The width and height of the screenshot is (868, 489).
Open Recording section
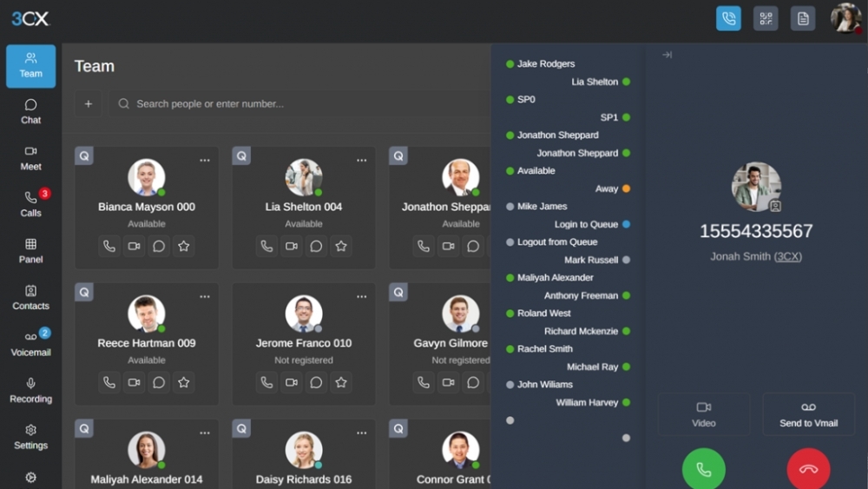click(31, 391)
